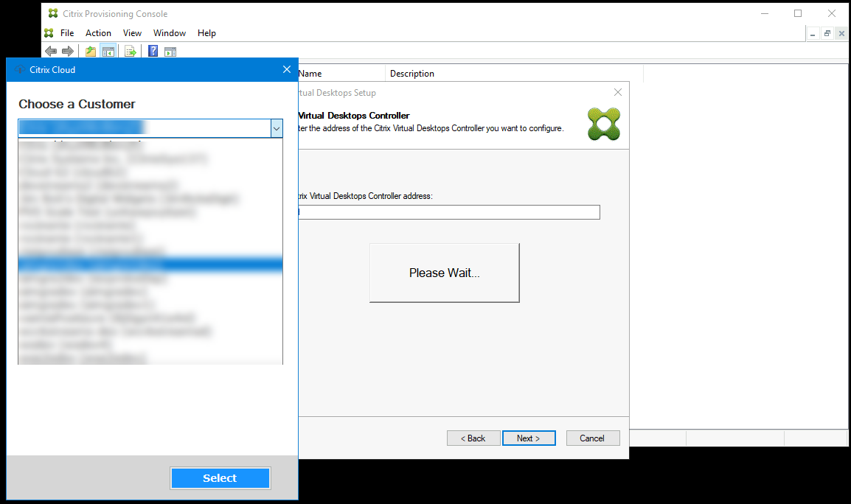Screen dimensions: 851x504
Task: Minimize the Citrix Provisioning Console window
Action: tap(765, 13)
